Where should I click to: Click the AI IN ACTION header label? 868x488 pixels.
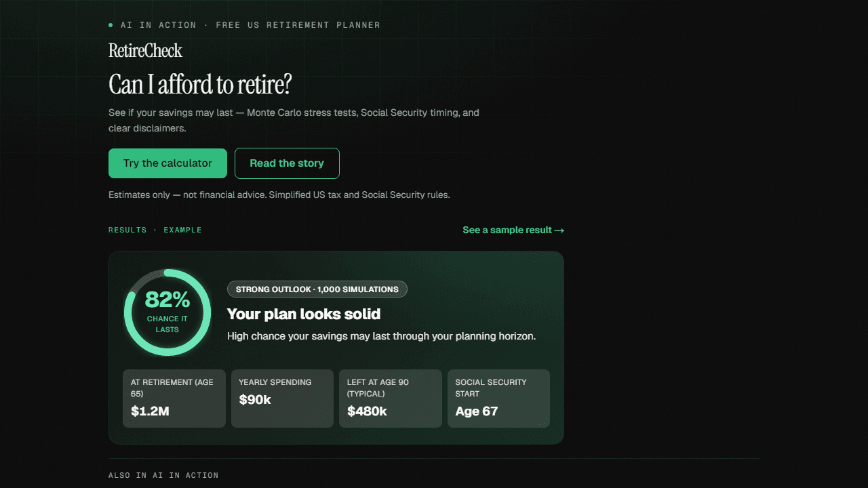(x=158, y=25)
